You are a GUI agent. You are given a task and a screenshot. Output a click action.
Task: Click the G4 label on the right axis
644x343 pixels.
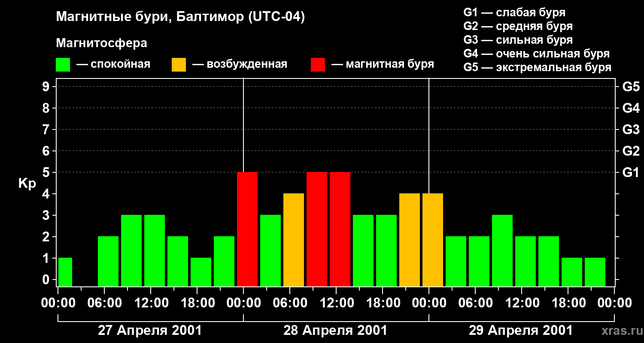(631, 108)
